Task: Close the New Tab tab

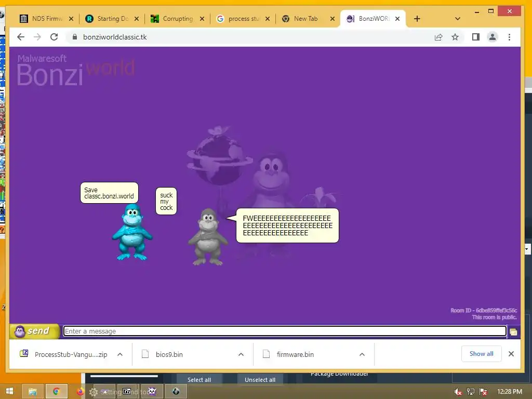Action: click(x=333, y=19)
